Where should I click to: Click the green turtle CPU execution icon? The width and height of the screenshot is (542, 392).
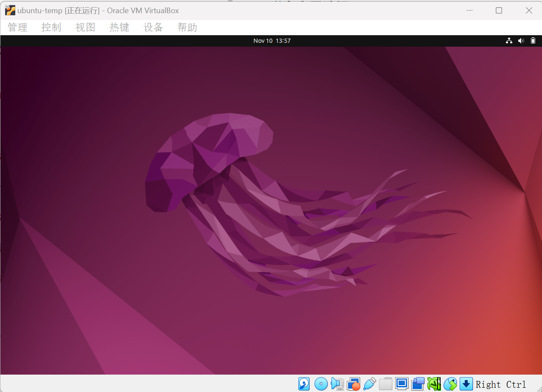(x=434, y=384)
